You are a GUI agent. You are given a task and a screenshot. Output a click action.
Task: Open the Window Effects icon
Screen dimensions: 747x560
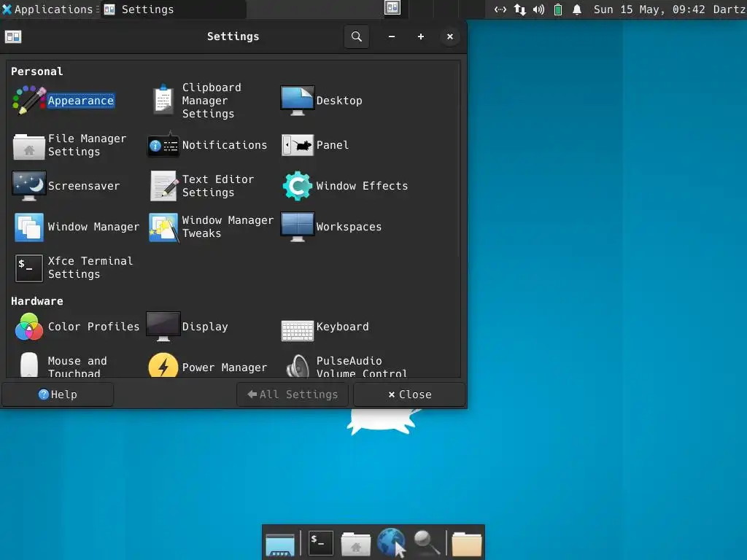(x=298, y=186)
